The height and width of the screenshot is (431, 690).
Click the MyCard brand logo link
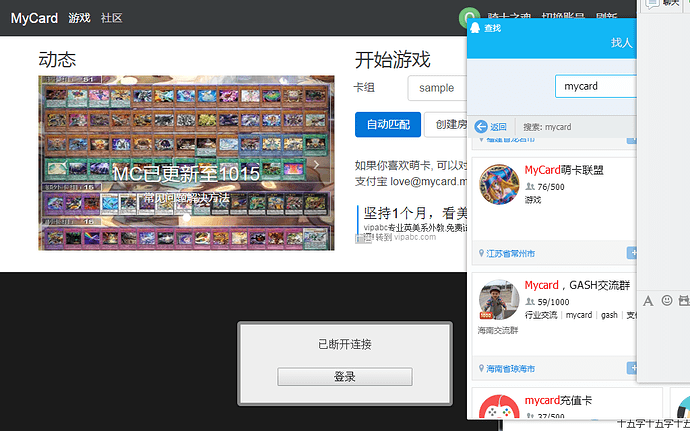34,18
